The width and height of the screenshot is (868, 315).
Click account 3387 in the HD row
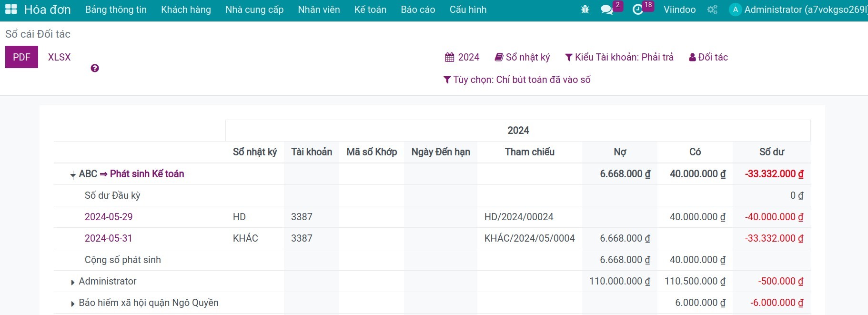pos(302,217)
